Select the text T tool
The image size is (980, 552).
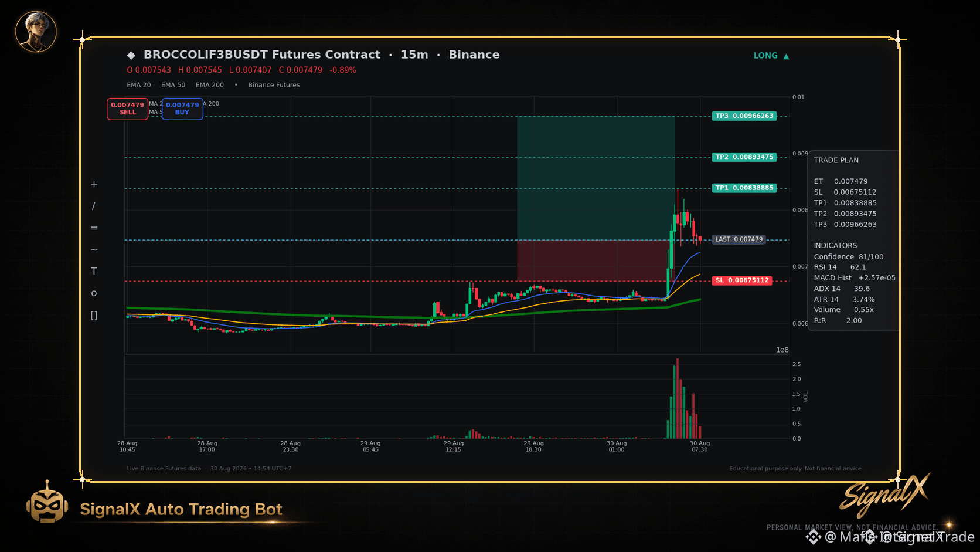pos(94,271)
